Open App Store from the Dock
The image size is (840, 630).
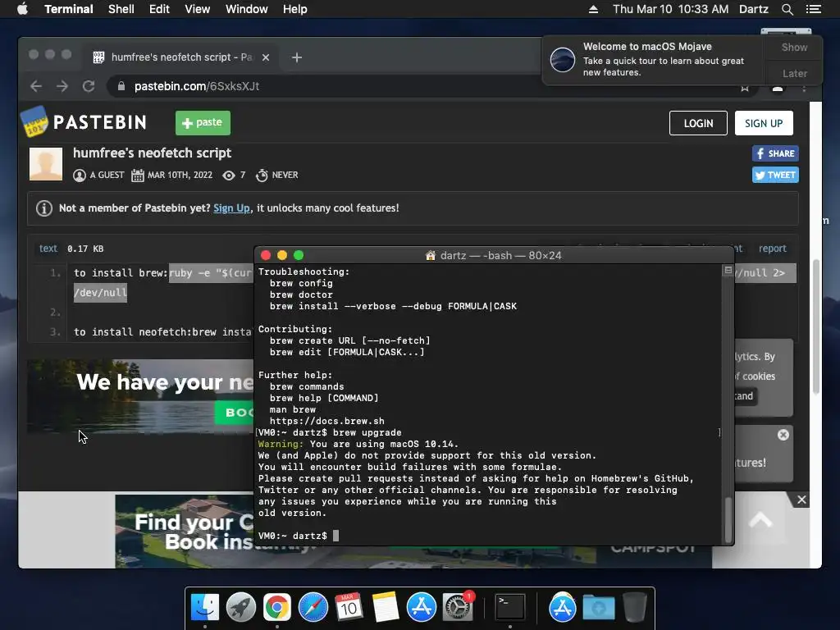(x=421, y=608)
